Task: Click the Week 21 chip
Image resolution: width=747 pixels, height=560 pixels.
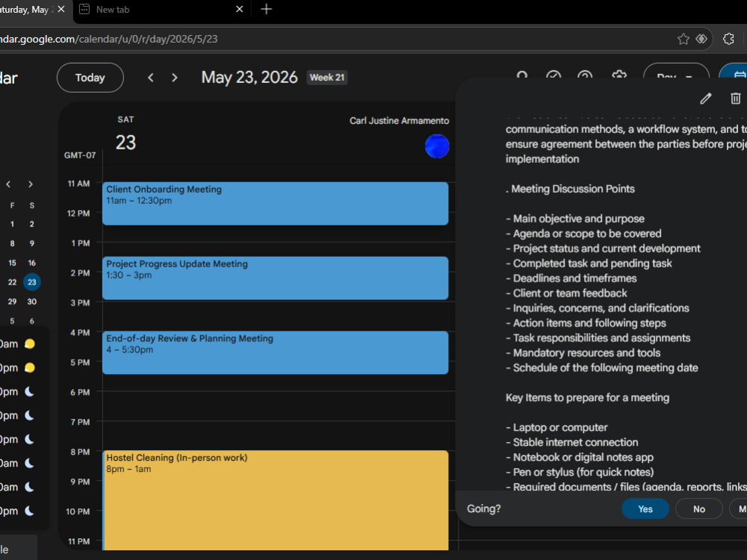Action: [x=327, y=78]
